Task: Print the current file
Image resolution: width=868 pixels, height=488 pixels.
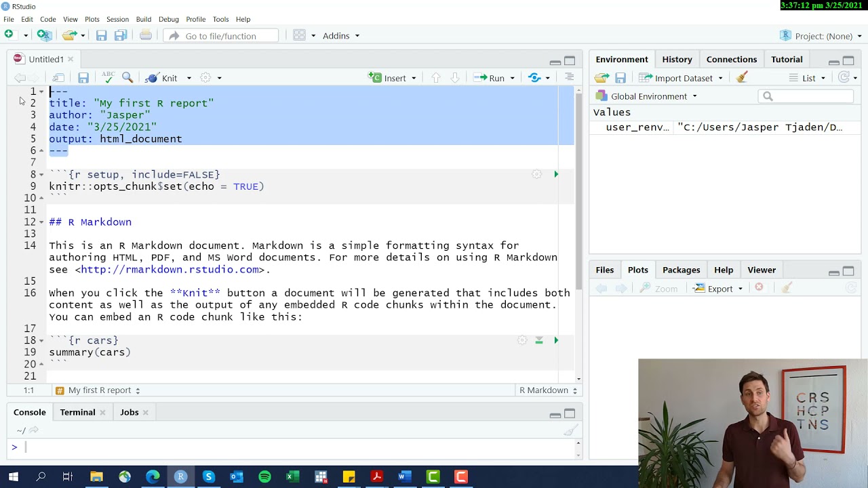Action: [146, 35]
